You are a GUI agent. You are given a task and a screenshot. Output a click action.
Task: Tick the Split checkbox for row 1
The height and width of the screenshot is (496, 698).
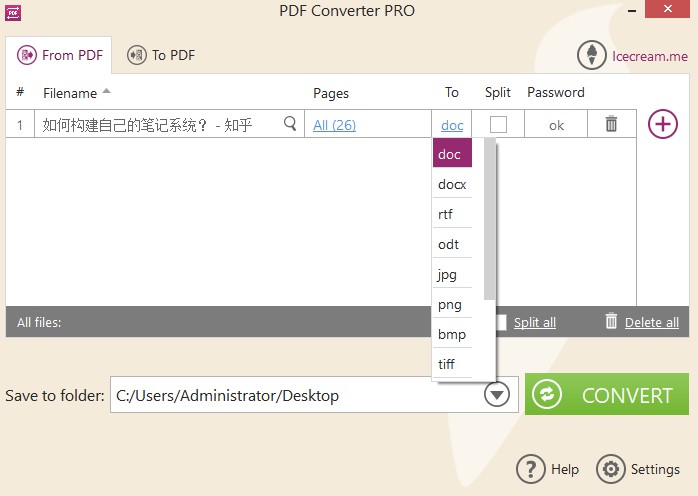[x=498, y=124]
